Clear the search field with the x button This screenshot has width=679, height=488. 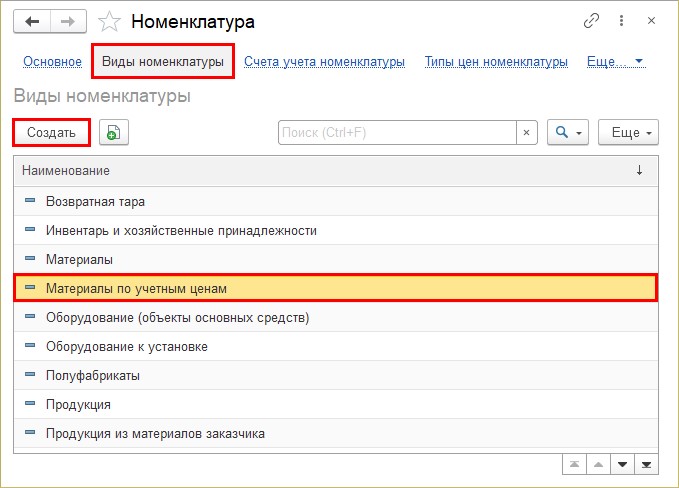tap(527, 133)
